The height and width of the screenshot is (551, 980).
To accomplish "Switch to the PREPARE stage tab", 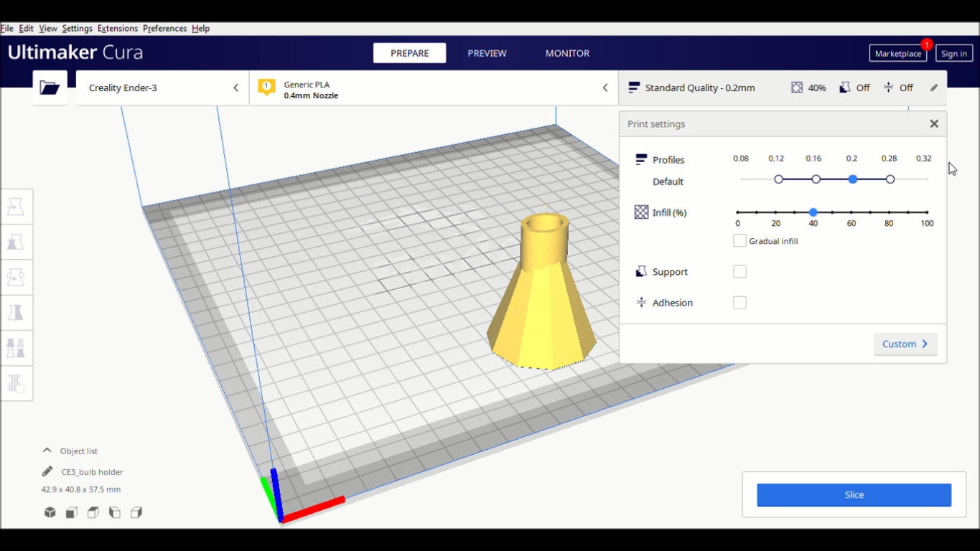I will (x=409, y=53).
